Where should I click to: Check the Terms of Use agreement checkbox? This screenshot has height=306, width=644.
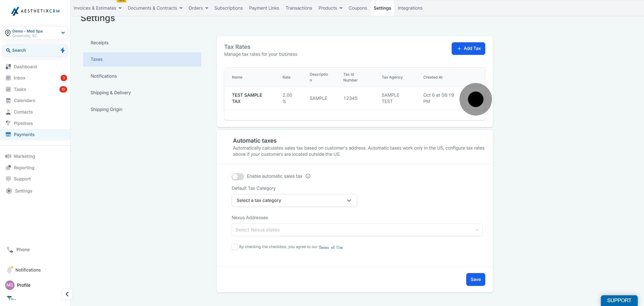pos(235,247)
